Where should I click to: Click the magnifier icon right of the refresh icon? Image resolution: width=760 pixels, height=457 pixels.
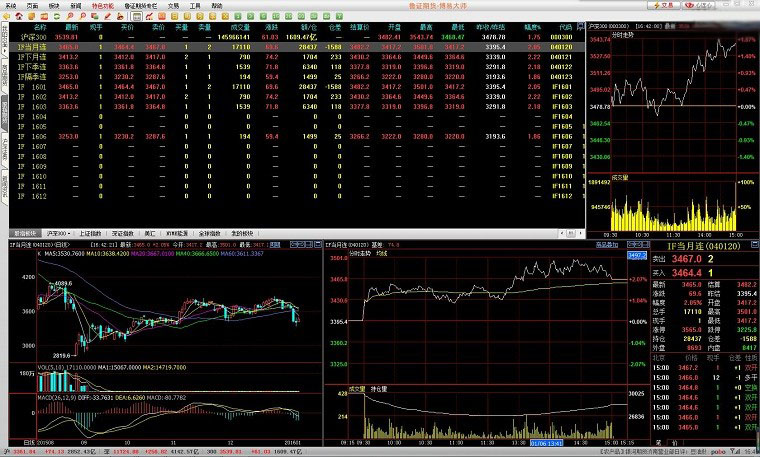tap(69, 16)
